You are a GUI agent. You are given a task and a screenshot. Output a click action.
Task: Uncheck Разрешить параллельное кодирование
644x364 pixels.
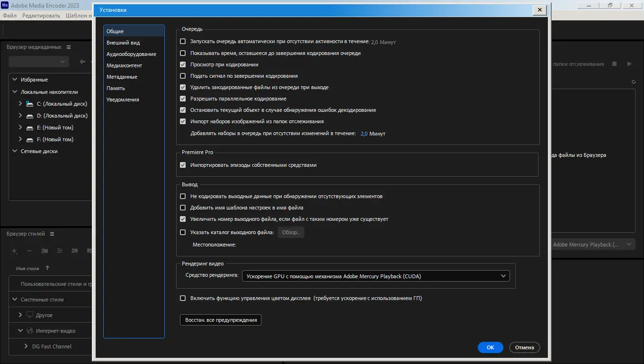[x=183, y=99]
